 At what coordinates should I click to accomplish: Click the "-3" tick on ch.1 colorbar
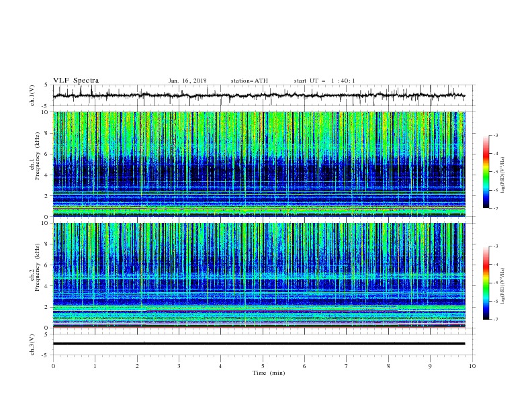495,135
